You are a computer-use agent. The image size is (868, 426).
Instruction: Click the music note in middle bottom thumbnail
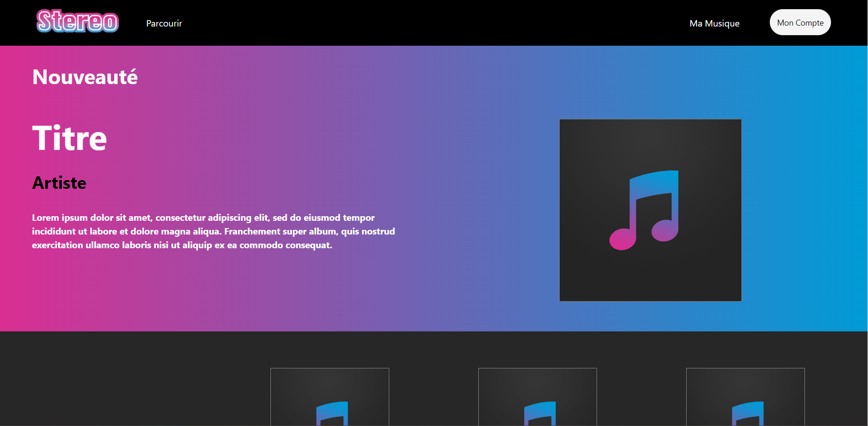540,413
